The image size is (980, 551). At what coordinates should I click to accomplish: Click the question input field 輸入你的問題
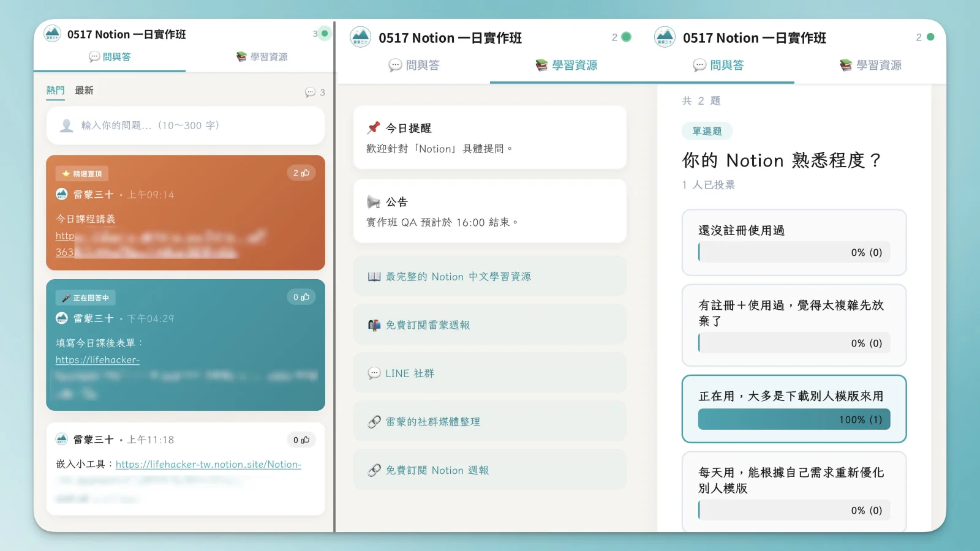point(186,126)
